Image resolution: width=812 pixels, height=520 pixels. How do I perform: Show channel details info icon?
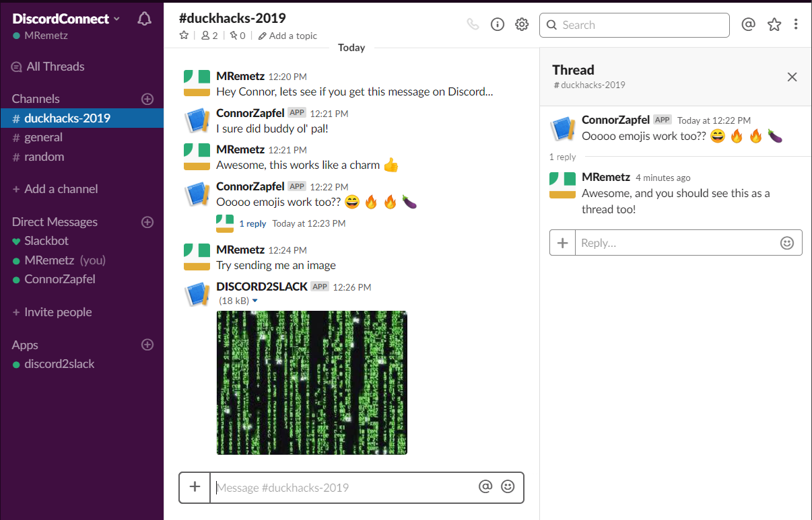point(498,25)
